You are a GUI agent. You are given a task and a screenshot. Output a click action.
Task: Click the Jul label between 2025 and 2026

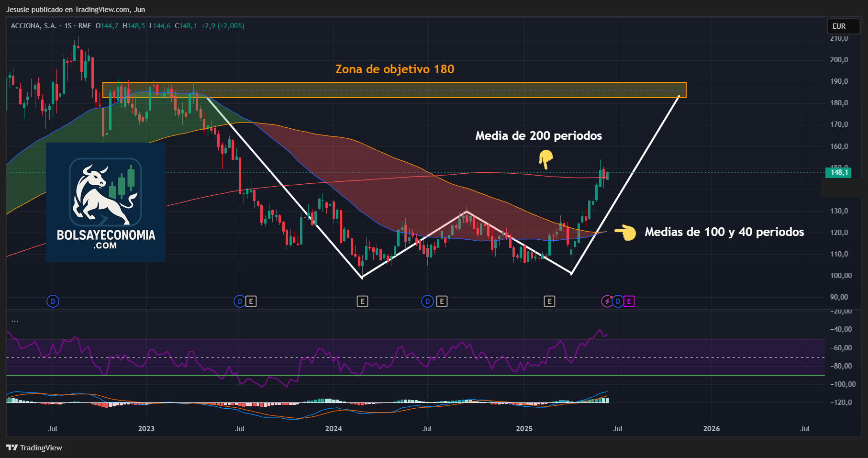[x=618, y=429]
